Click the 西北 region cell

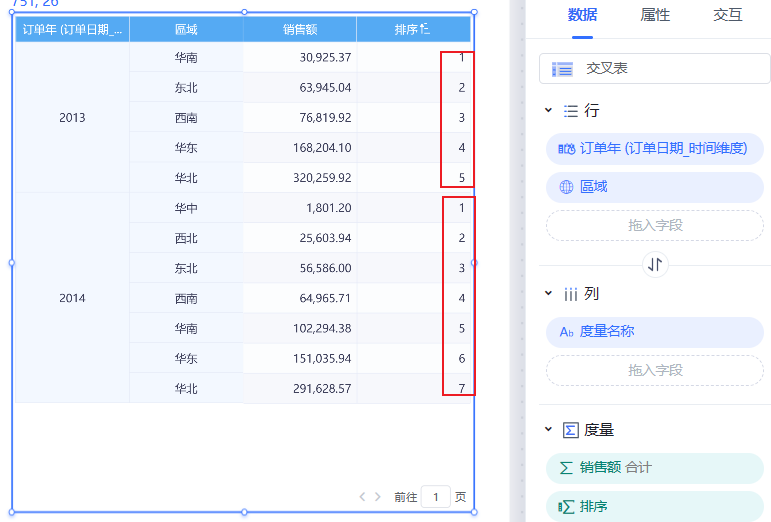(x=186, y=238)
